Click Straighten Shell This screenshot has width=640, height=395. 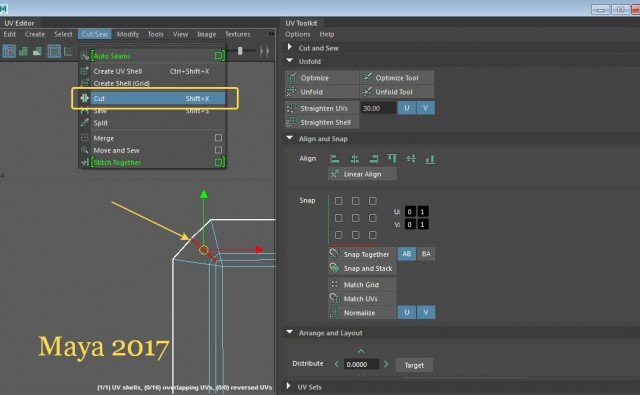[x=322, y=122]
